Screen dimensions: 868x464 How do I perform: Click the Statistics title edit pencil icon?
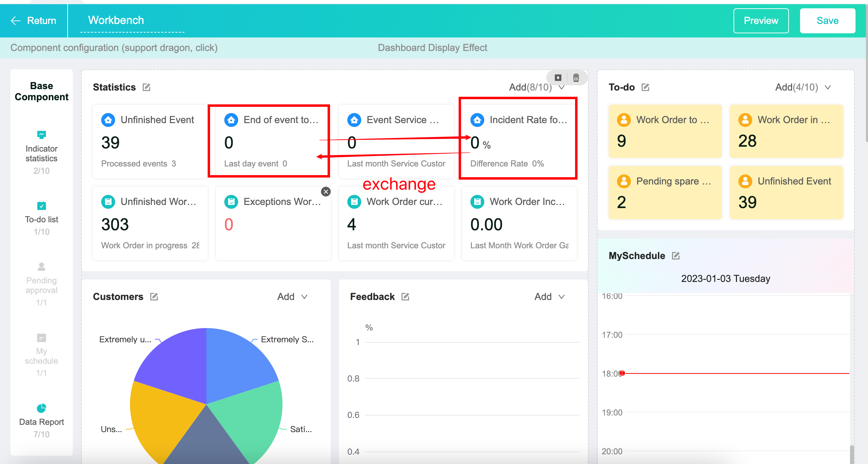[x=147, y=87]
